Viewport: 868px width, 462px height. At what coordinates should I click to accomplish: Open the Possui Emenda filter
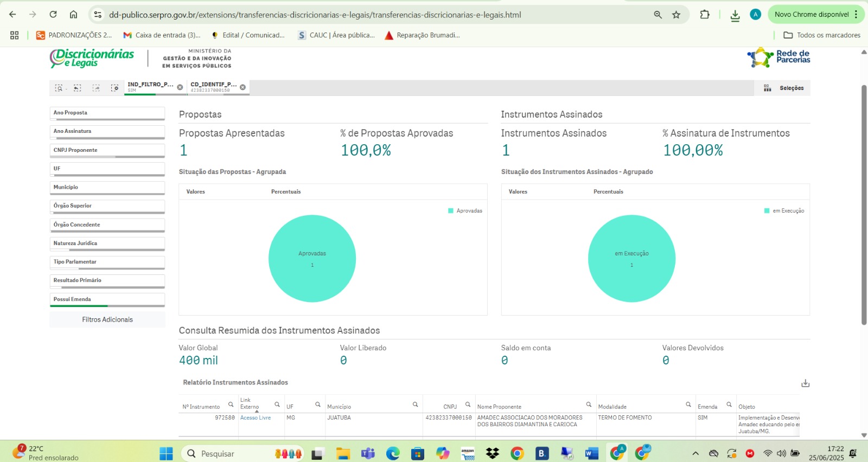(107, 300)
